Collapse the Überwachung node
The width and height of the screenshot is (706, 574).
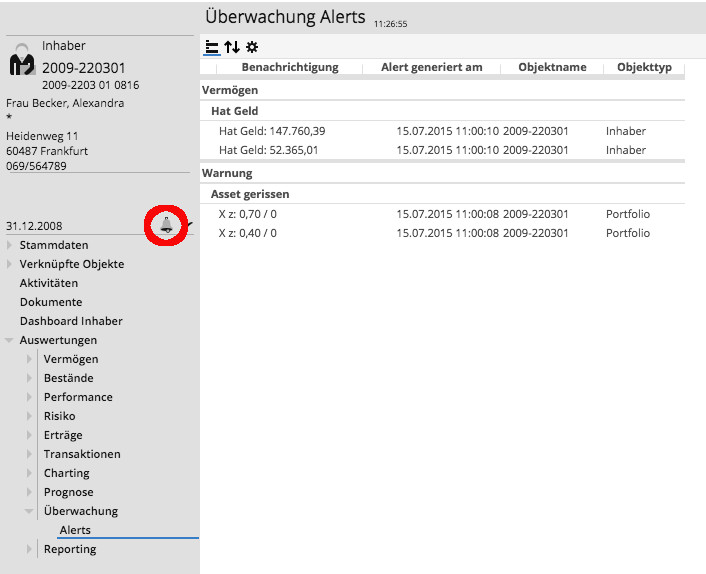[x=30, y=511]
